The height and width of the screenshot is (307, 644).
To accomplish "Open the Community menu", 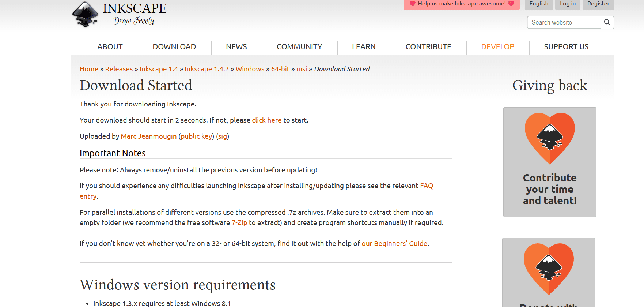I will coord(299,47).
